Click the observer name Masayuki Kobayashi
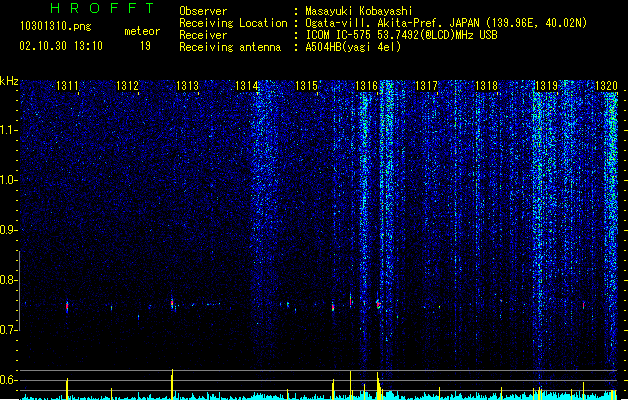Image resolution: width=629 pixels, height=400 pixels. (359, 11)
